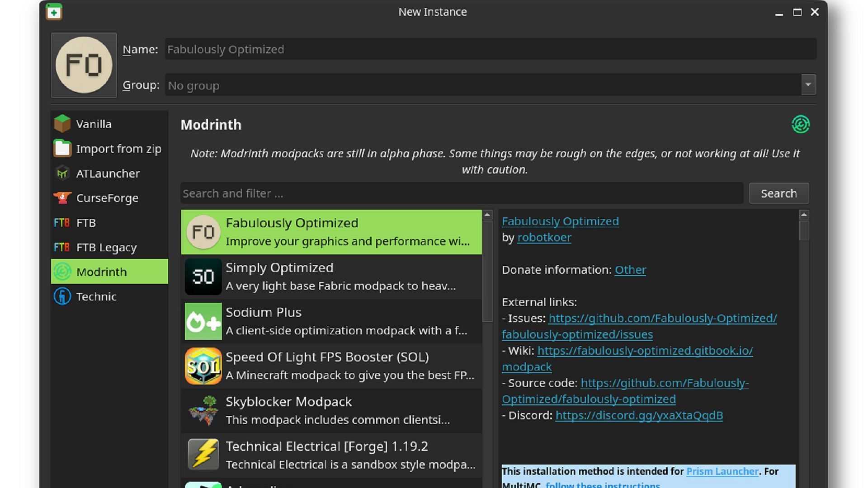Select the FTB source icon

[62, 222]
